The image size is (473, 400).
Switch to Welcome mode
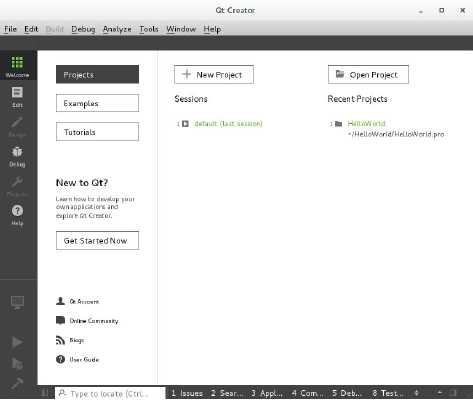click(17, 66)
